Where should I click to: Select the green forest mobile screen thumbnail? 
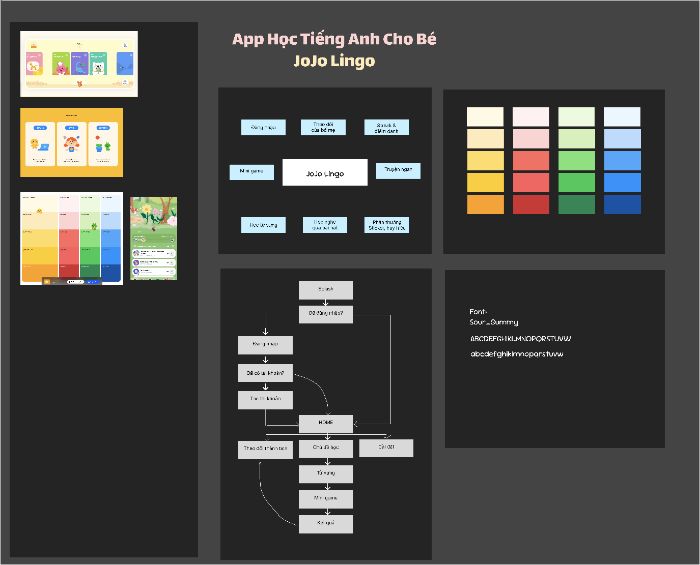pyautogui.click(x=154, y=238)
